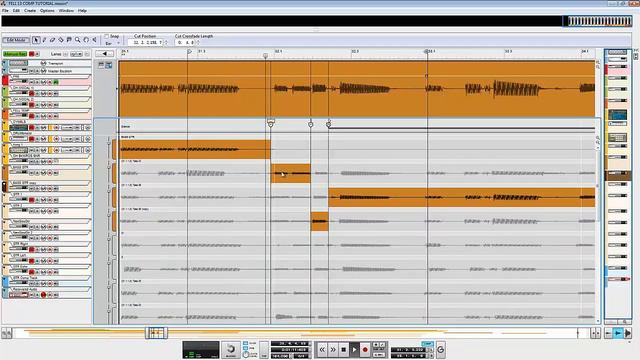Open the Lanes type dropdown
The width and height of the screenshot is (640, 360).
click(76, 54)
